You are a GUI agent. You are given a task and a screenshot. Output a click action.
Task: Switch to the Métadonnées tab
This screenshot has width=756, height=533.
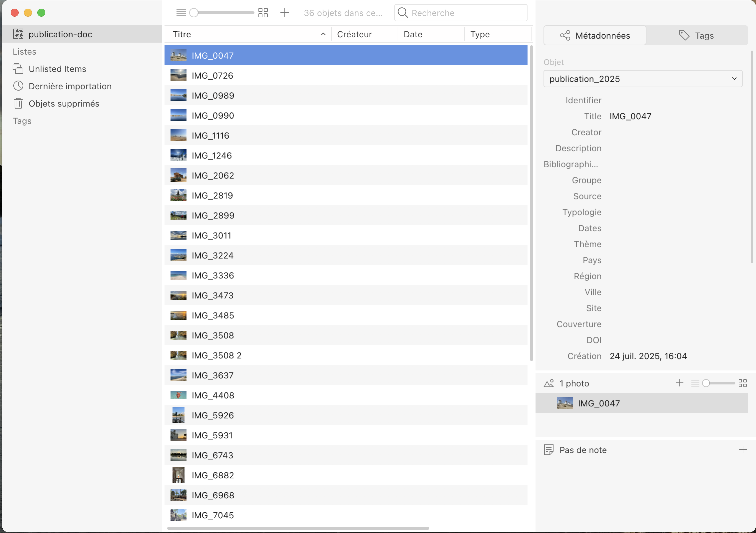tap(595, 36)
